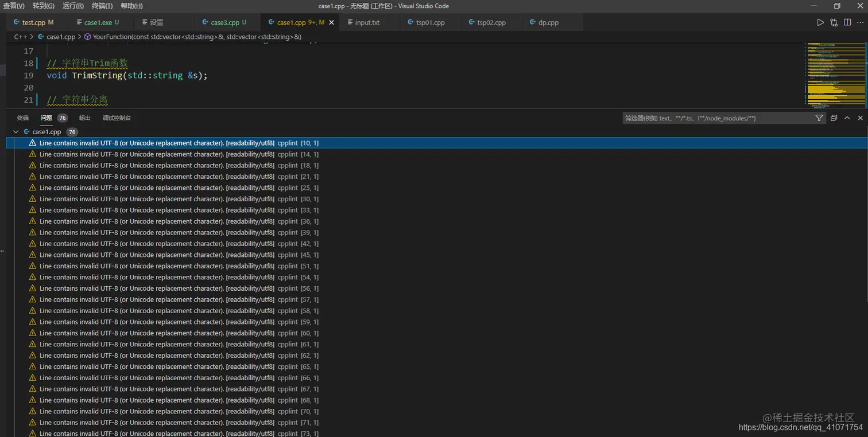The height and width of the screenshot is (437, 868).
Task: Click problems count badge 76 on panel tab
Action: [x=62, y=118]
